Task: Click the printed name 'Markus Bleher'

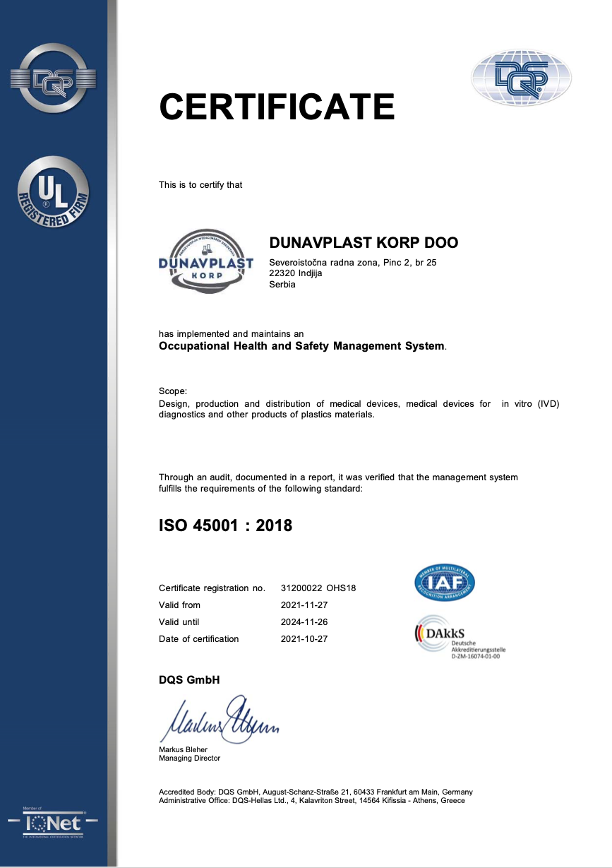Action: [x=184, y=750]
